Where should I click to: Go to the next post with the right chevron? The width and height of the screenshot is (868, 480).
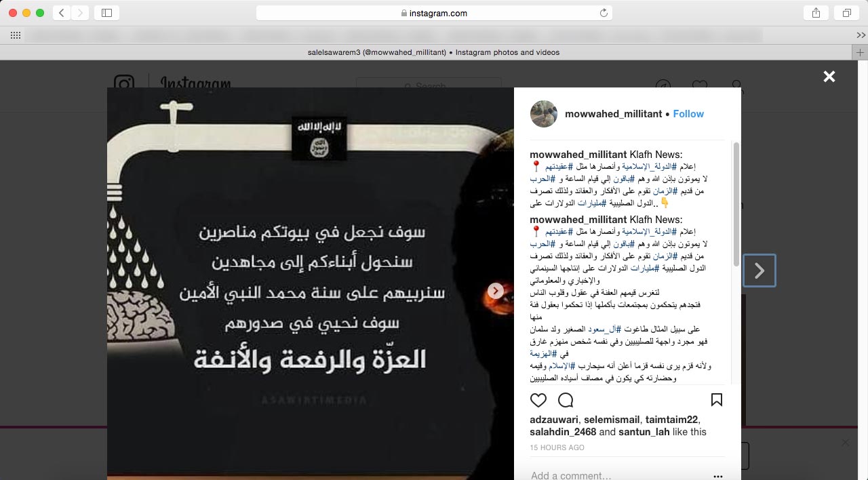(x=759, y=271)
